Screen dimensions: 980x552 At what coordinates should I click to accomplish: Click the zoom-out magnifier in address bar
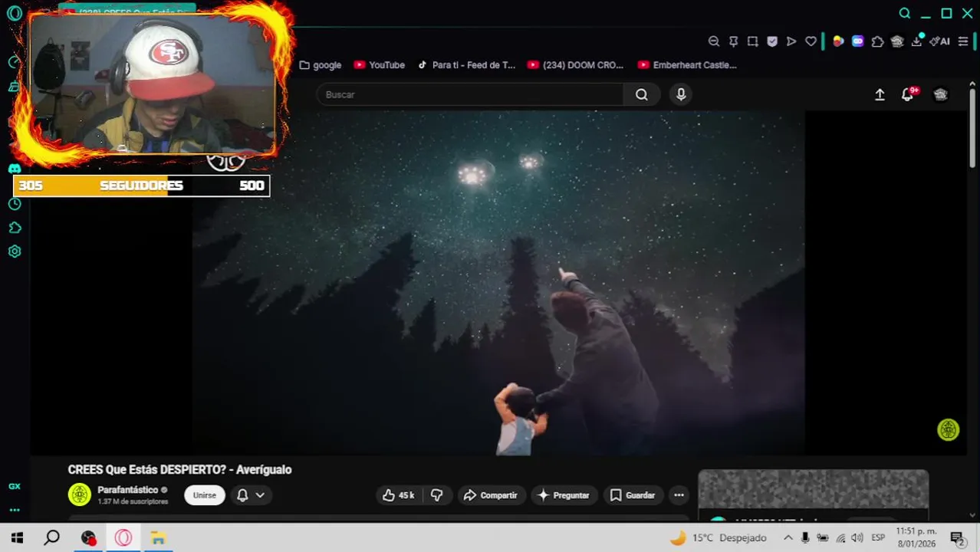[x=714, y=41]
